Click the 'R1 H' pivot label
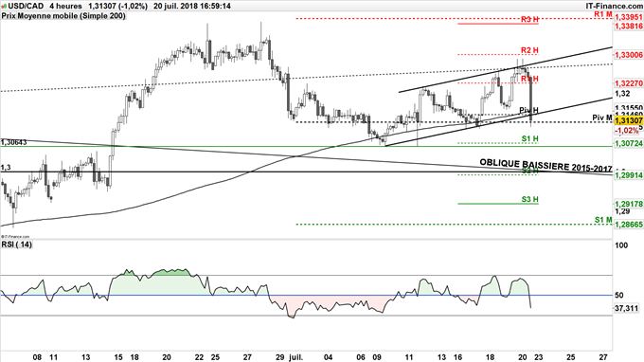Screen dimensions: 644x362 click(x=529, y=79)
